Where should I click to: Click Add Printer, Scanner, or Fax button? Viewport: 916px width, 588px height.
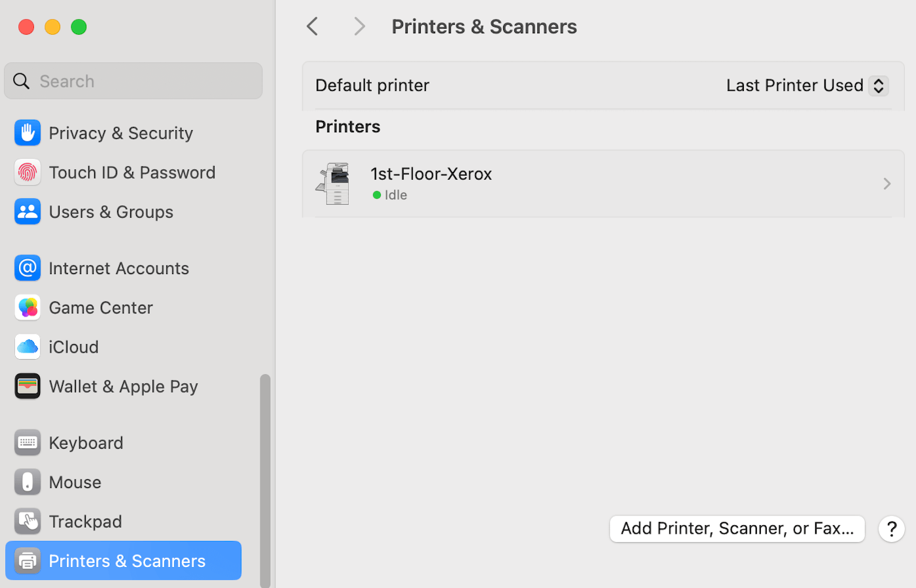[x=737, y=528]
